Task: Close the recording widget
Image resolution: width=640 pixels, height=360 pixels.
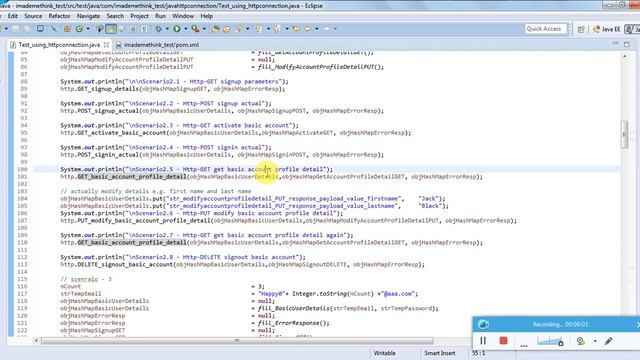Action: pos(638,324)
